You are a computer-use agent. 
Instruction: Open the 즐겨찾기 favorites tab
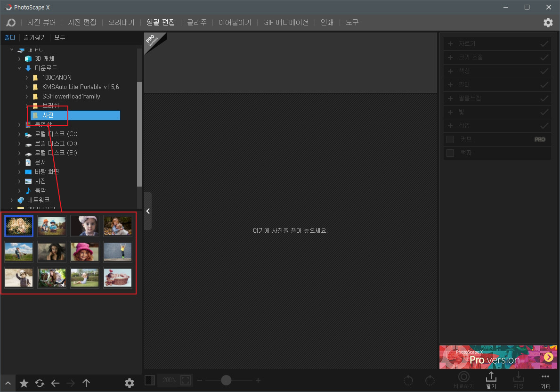click(35, 37)
